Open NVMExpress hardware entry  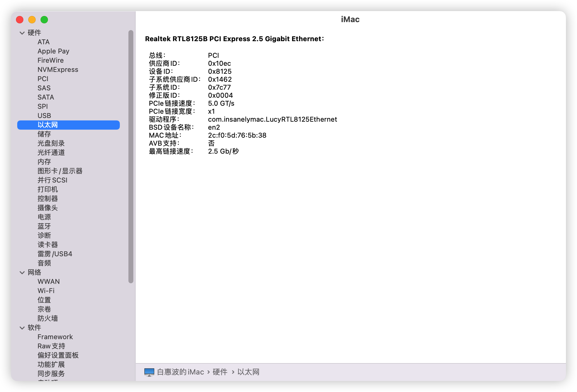pos(58,70)
